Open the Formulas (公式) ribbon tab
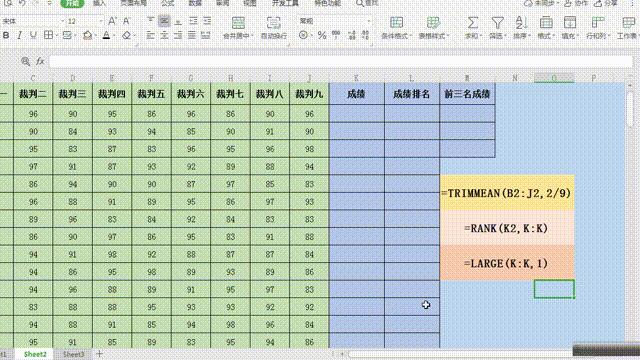 [167, 3]
